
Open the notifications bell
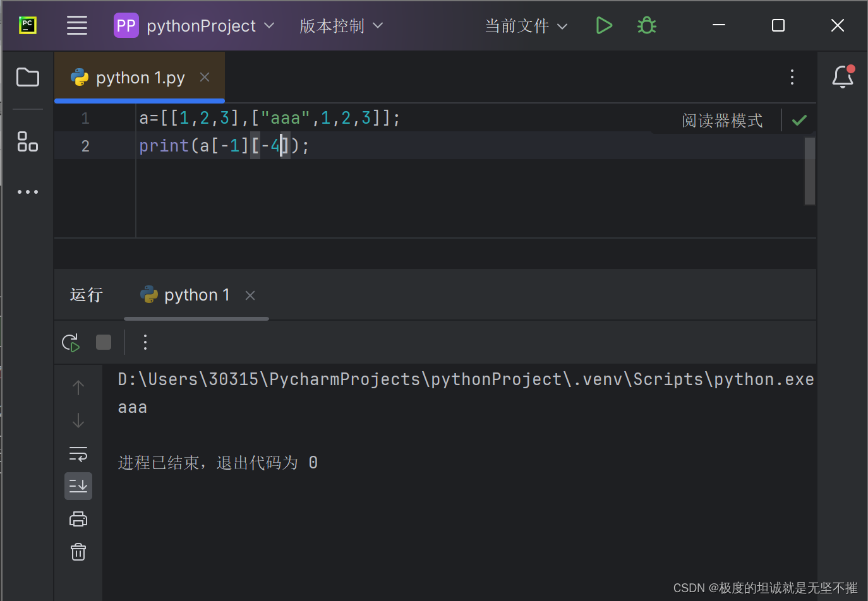842,77
